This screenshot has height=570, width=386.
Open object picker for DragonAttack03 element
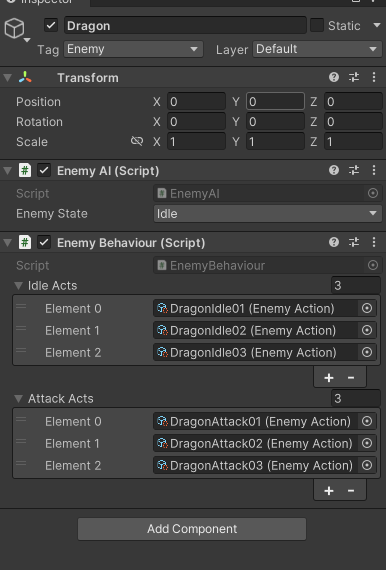367,465
